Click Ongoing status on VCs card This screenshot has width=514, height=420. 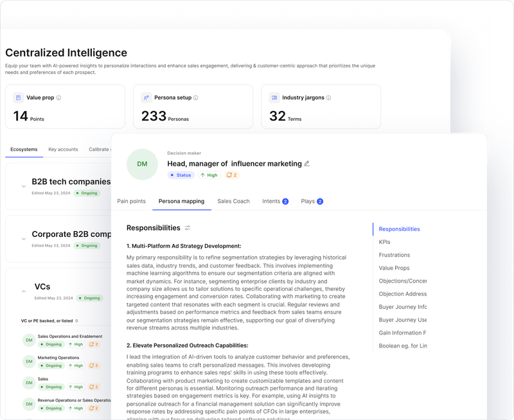(x=89, y=298)
